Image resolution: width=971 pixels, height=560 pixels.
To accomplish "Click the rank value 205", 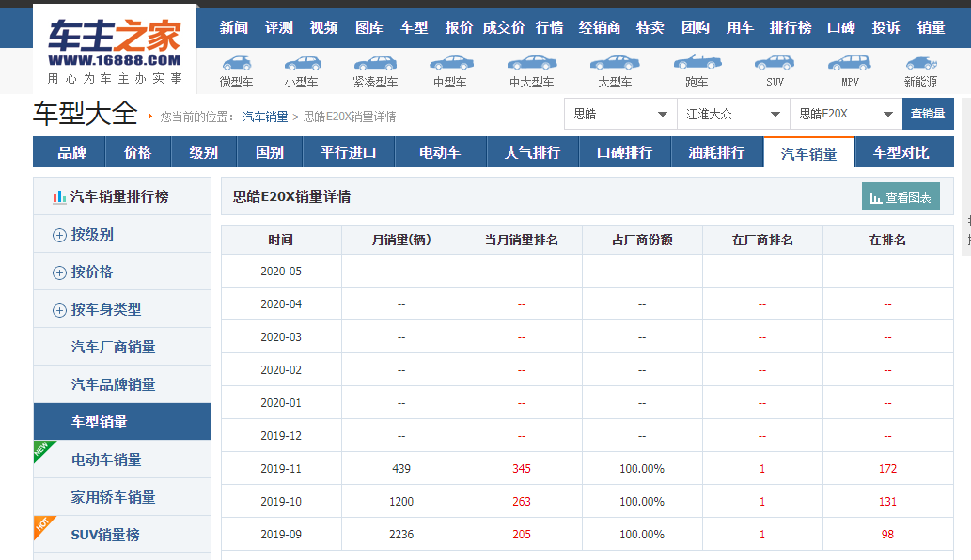I will pyautogui.click(x=522, y=534).
